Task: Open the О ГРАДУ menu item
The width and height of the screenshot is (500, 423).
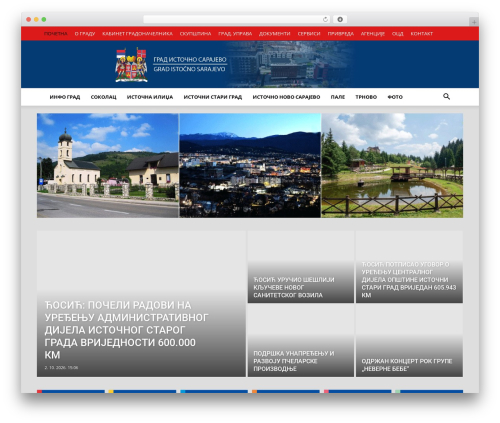Action: pos(85,34)
